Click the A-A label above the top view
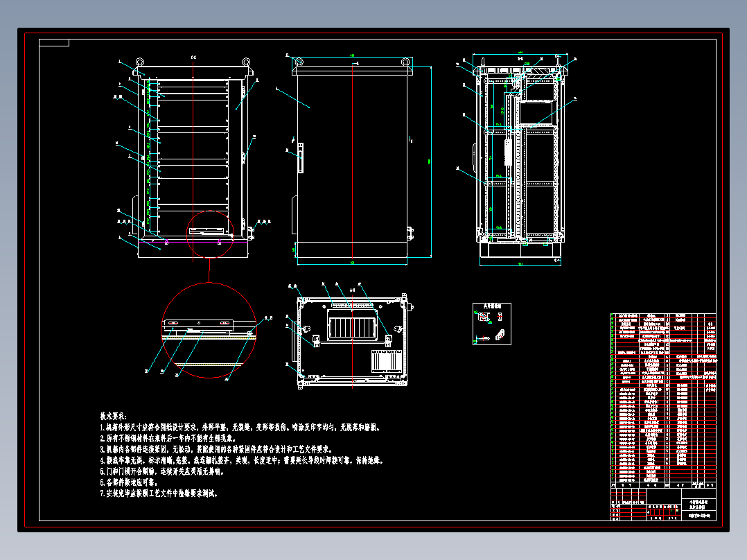 pyautogui.click(x=353, y=290)
